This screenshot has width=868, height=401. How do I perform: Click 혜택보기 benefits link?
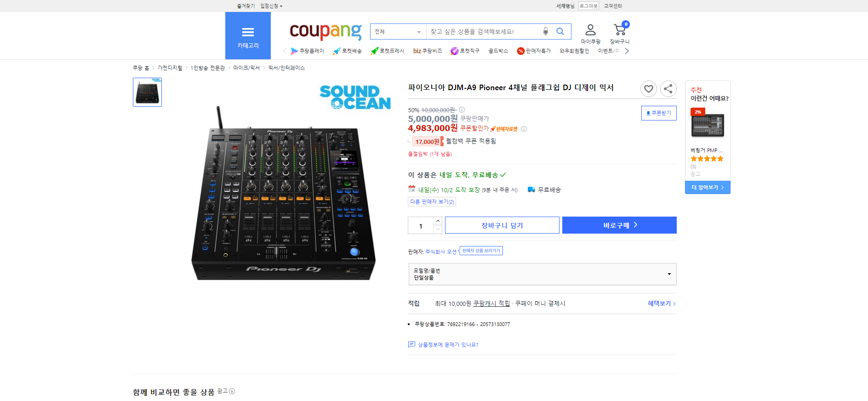click(x=662, y=304)
